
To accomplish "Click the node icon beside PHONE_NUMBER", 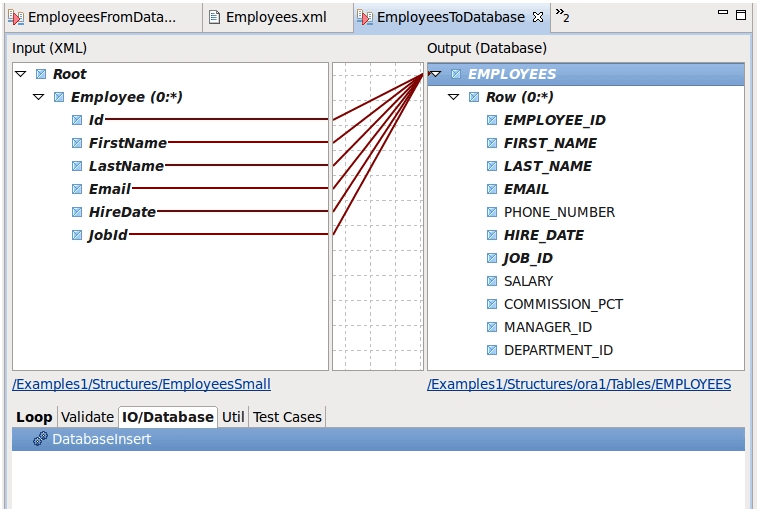I will 492,212.
